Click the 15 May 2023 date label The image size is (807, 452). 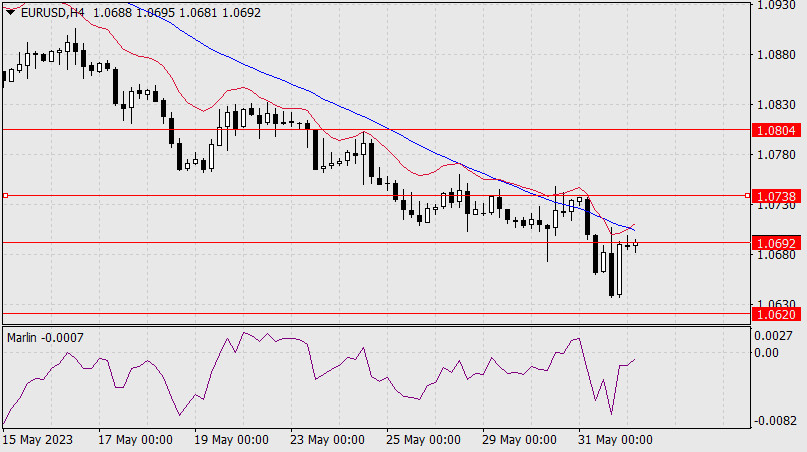click(x=38, y=440)
